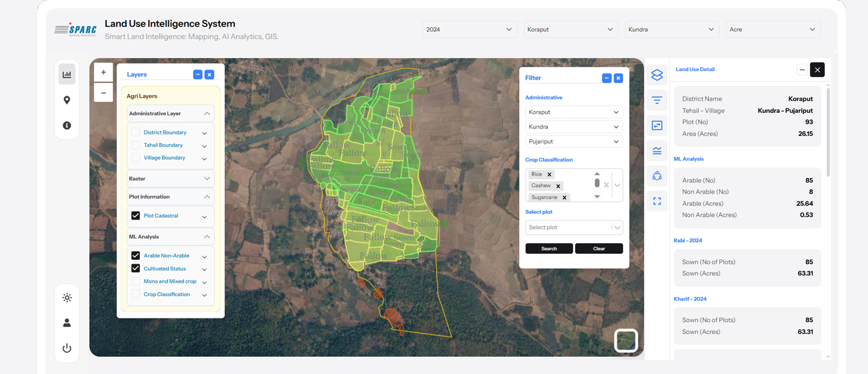
Task: Expand Plot Cadastral layer options chevron
Action: click(204, 217)
